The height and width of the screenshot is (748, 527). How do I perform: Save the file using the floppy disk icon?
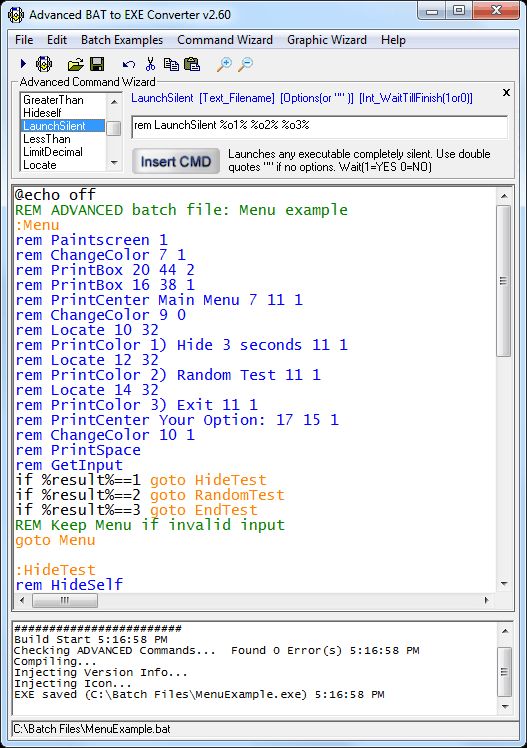97,64
